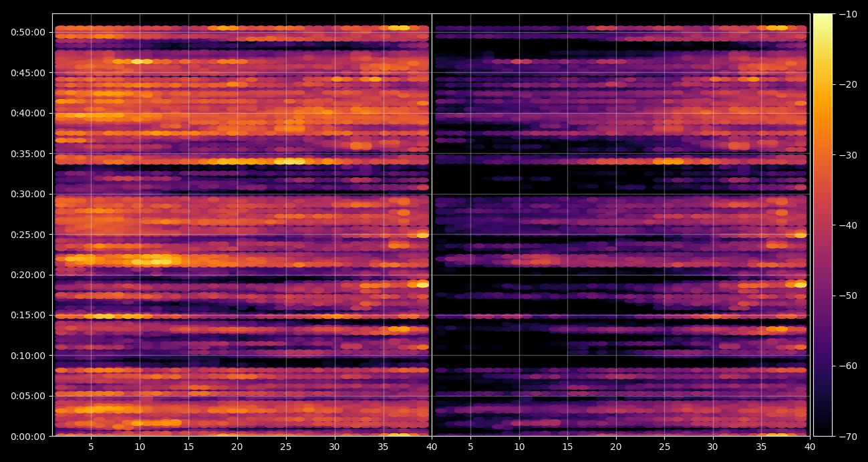The image size is (868, 462).
Task: Click the −60 colorbar tick label
Action: pyautogui.click(x=848, y=366)
